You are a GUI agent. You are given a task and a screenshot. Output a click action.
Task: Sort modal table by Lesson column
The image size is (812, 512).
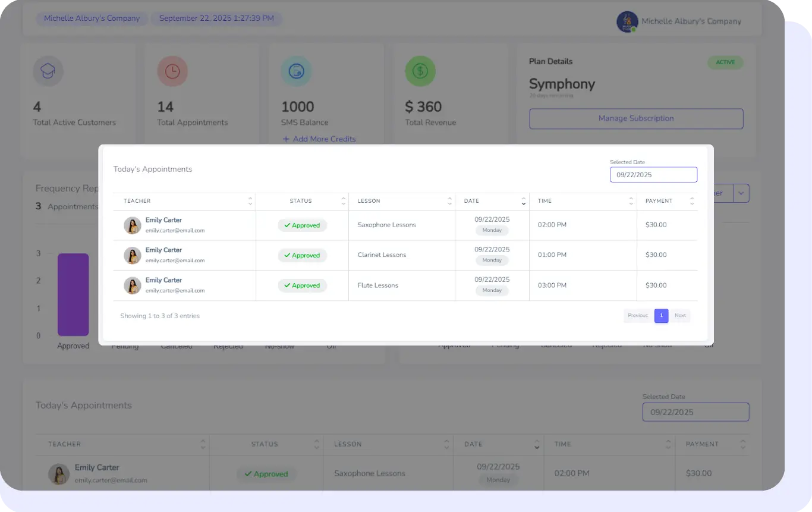449,201
